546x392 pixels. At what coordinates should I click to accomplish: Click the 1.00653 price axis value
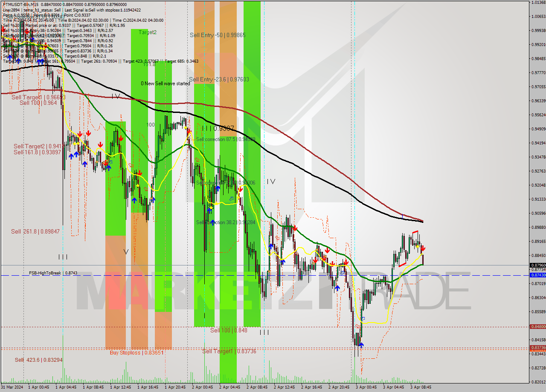[539, 16]
